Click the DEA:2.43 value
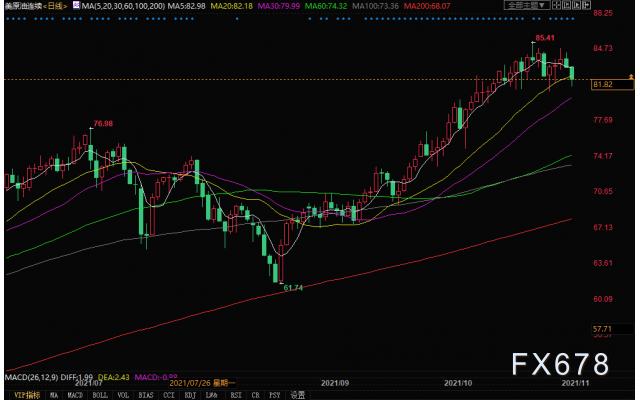The height and width of the screenshot is (400, 640). coord(113,377)
